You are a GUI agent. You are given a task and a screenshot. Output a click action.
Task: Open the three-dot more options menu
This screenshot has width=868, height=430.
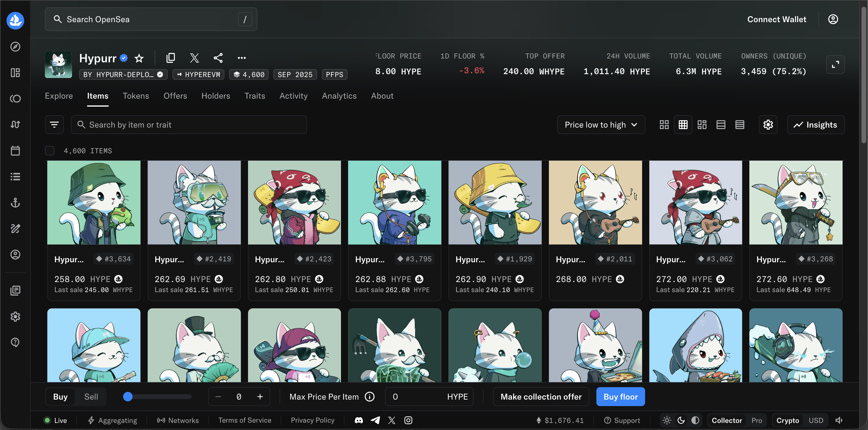click(242, 58)
